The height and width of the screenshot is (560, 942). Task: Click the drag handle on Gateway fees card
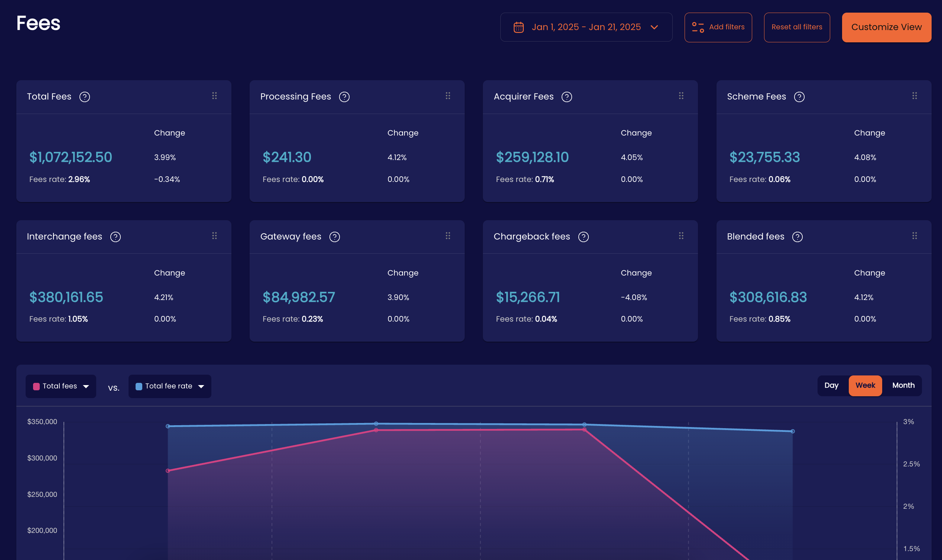pyautogui.click(x=448, y=236)
